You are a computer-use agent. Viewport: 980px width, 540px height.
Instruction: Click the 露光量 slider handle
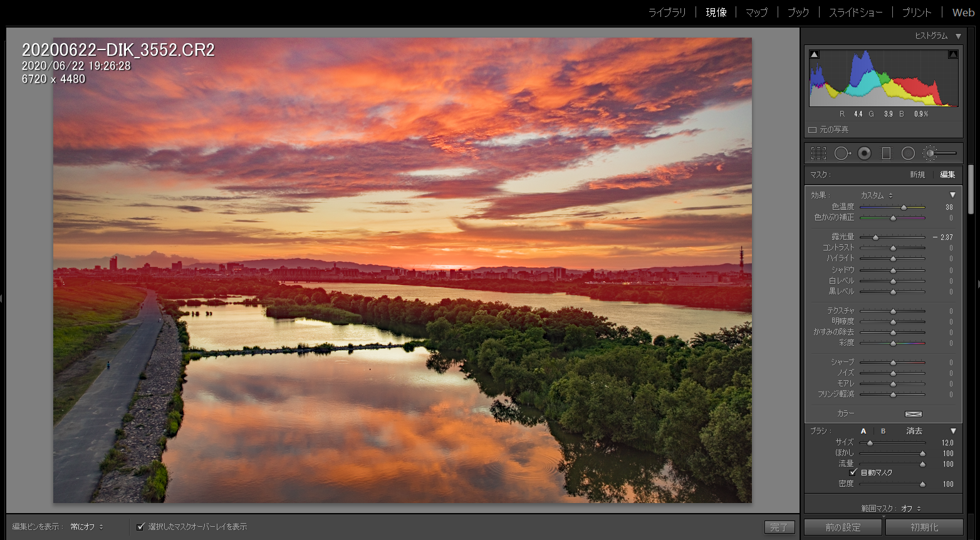click(x=875, y=237)
